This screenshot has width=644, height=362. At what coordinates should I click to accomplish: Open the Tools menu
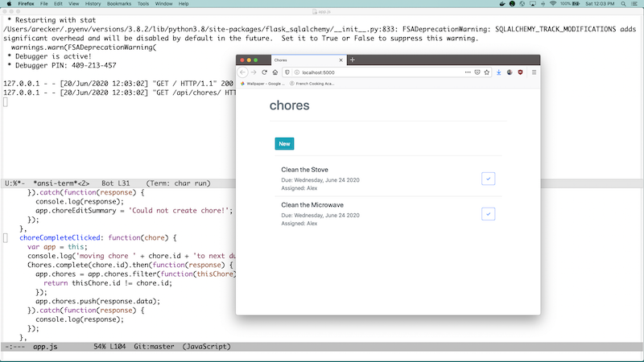[143, 4]
